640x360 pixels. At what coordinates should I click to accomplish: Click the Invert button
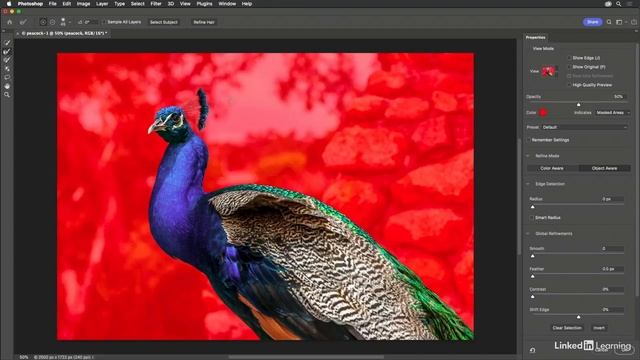599,328
